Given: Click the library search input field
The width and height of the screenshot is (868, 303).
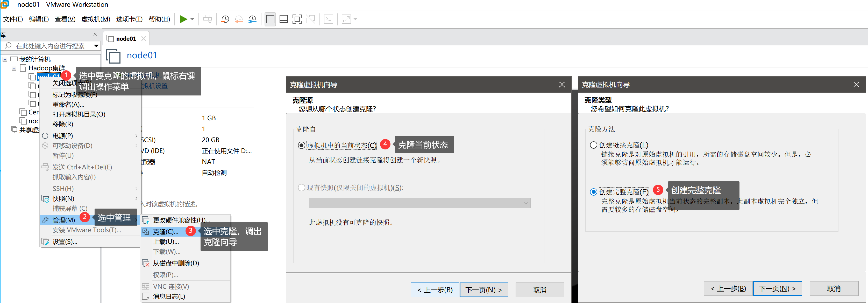Looking at the screenshot, I should [x=51, y=46].
